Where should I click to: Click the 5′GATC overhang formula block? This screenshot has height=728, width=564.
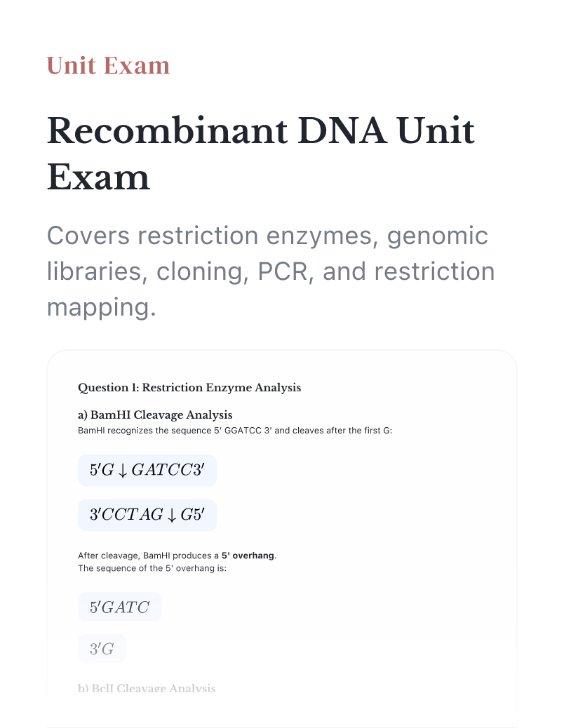120,607
